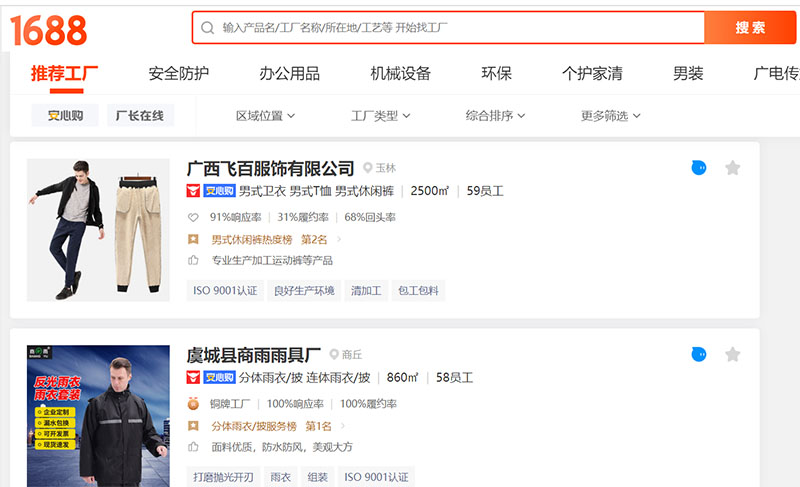Click the 组装 tag
The width and height of the screenshot is (800, 487).
[x=317, y=477]
